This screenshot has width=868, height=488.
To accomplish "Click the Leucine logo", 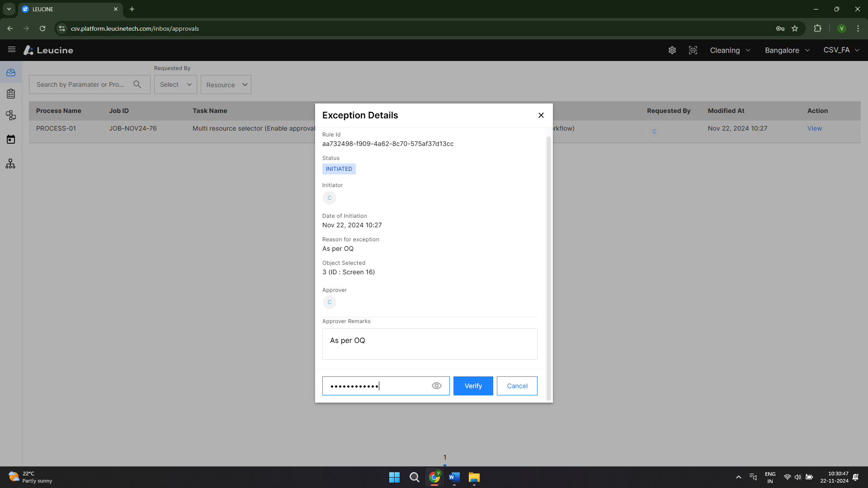I will pyautogui.click(x=48, y=50).
